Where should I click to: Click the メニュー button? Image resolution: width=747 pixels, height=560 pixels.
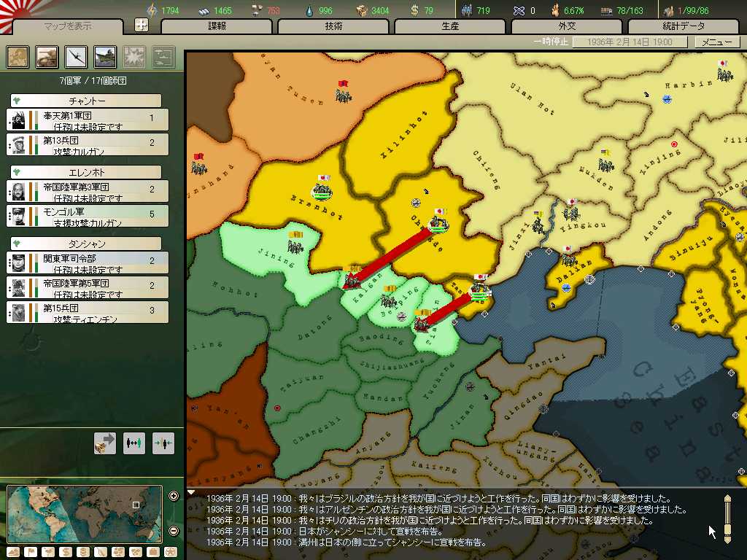(x=716, y=42)
